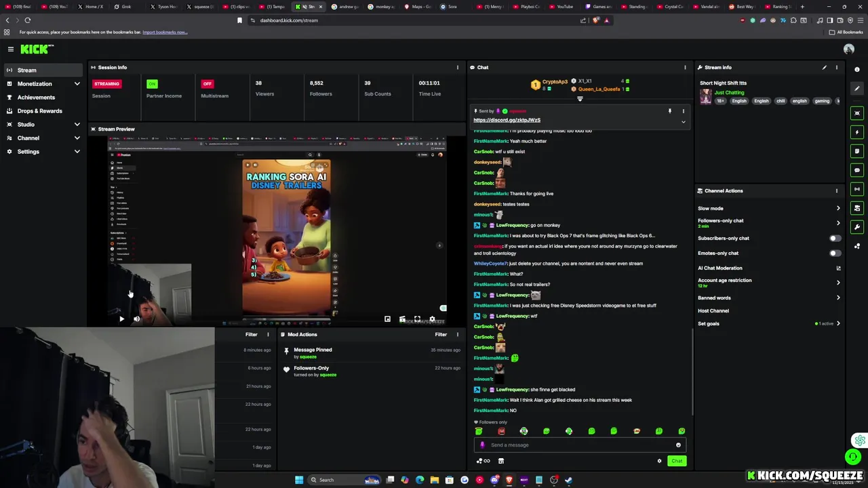
Task: Toggle Subscribers-only chat switch
Action: (835, 238)
